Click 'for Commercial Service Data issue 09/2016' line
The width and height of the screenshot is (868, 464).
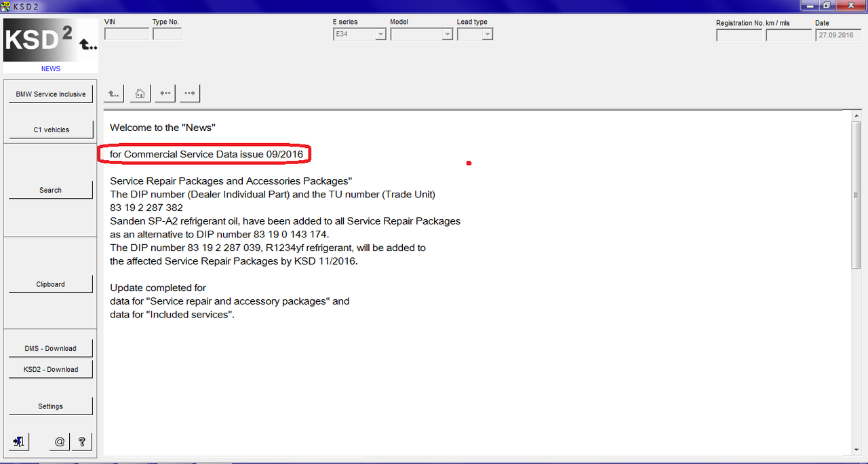coord(206,154)
